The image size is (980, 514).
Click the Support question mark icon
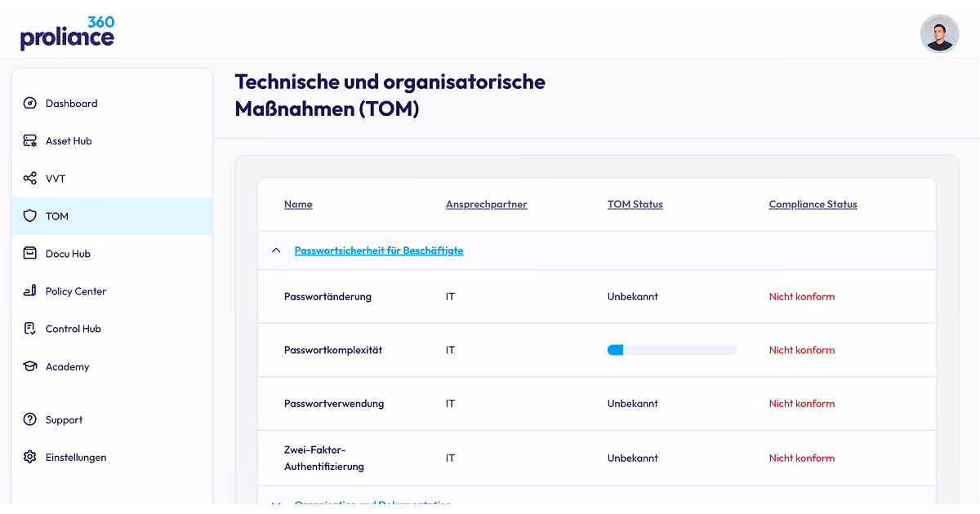tap(30, 420)
